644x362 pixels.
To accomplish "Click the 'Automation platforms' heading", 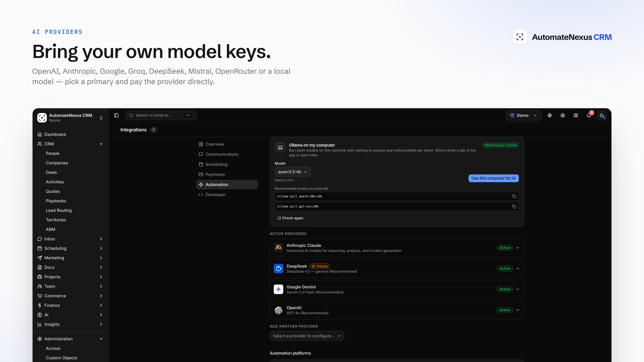I will (x=290, y=353).
